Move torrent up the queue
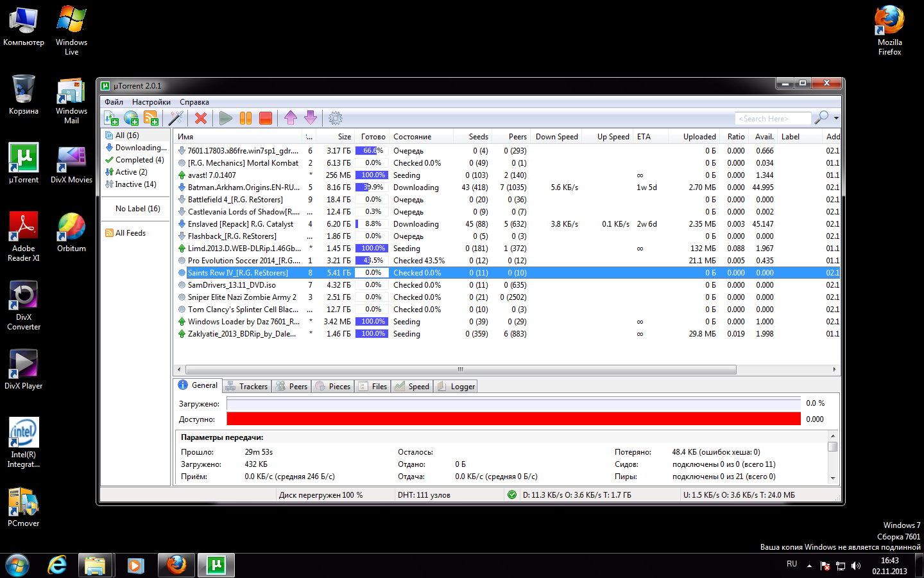This screenshot has height=578, width=924. pyautogui.click(x=291, y=118)
